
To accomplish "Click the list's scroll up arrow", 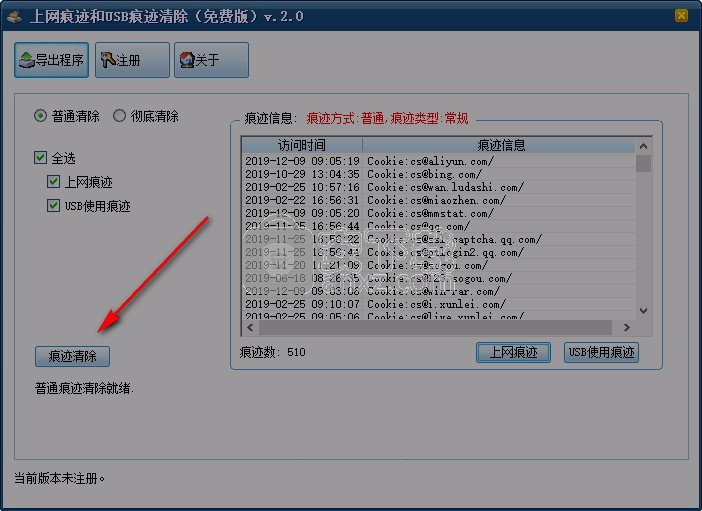I will [643, 146].
